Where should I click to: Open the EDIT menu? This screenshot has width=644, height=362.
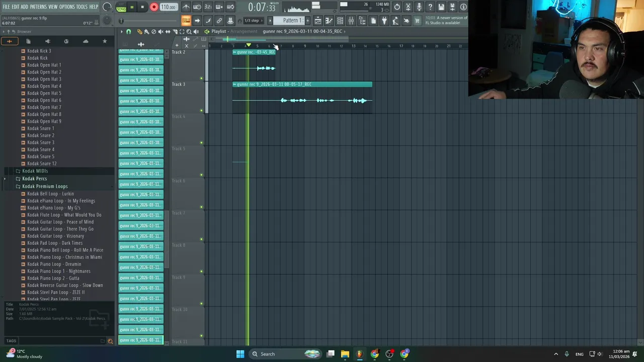(x=16, y=7)
